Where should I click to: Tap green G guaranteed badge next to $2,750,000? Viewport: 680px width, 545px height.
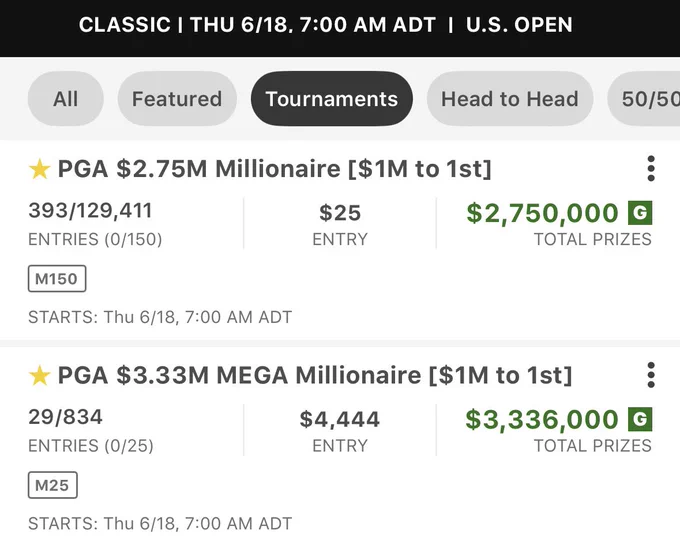click(640, 212)
